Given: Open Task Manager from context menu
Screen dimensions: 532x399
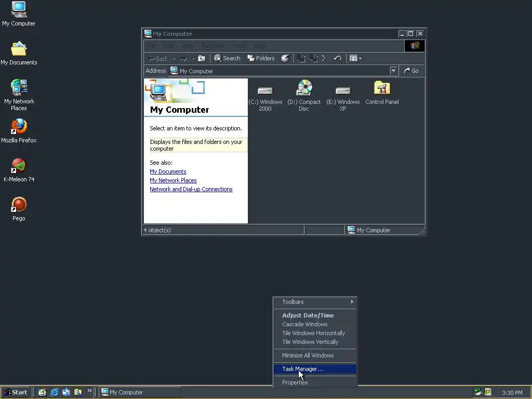Looking at the screenshot, I should pyautogui.click(x=315, y=369).
